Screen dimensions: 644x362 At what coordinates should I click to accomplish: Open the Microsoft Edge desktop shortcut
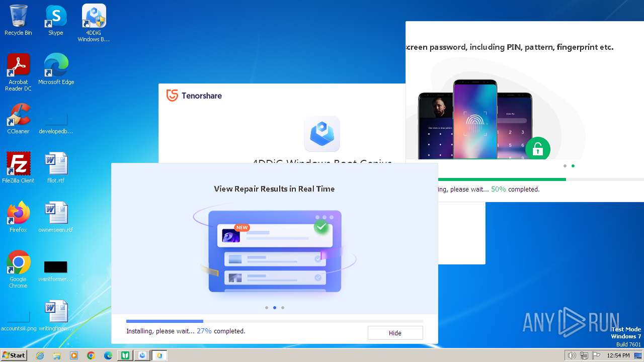tap(56, 69)
